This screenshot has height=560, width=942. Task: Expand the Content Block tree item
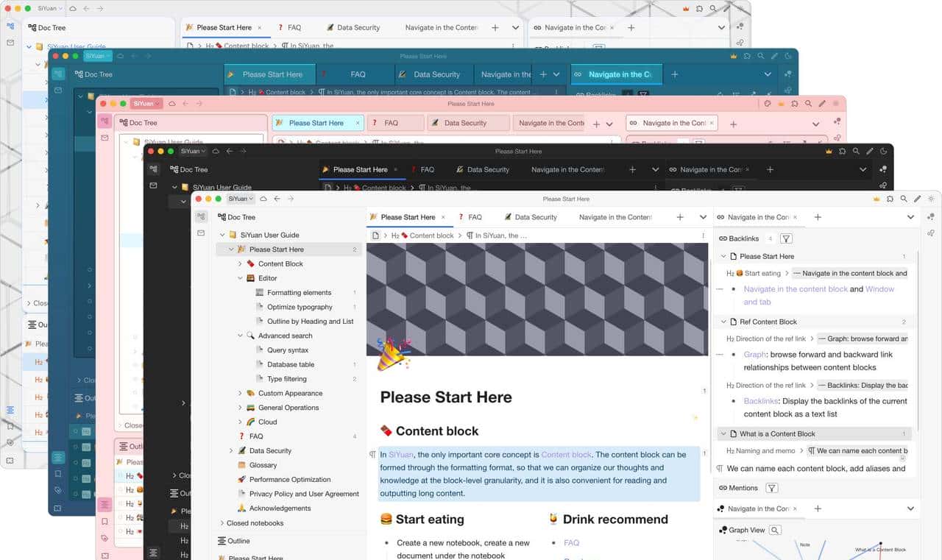[240, 263]
